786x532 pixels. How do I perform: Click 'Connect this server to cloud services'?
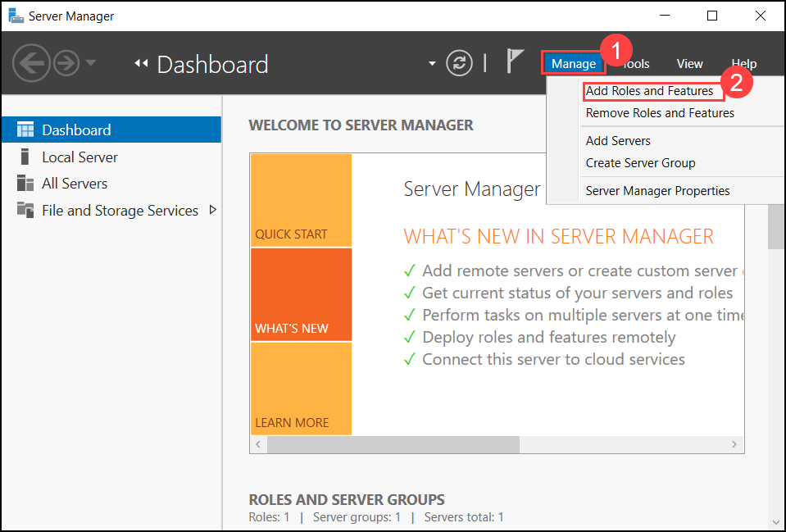click(553, 359)
